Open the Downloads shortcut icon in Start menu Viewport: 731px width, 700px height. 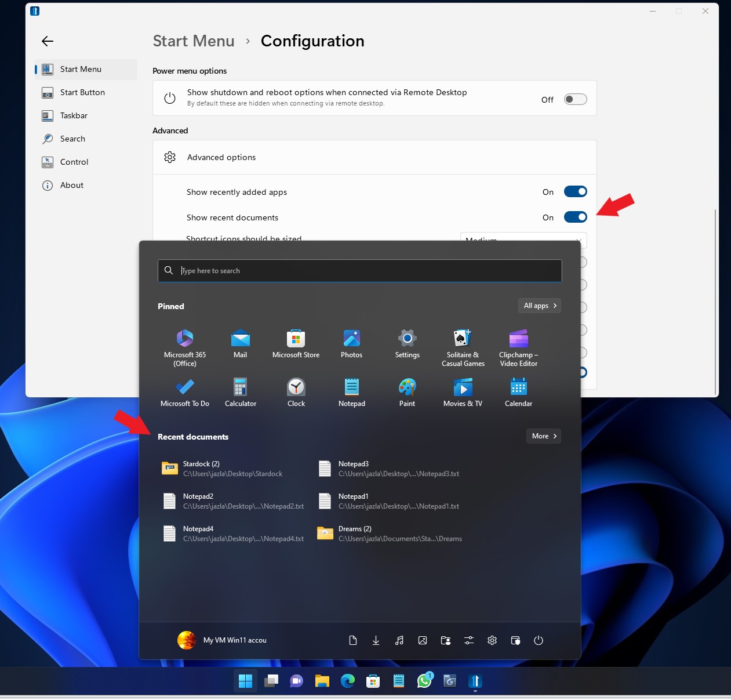click(376, 640)
